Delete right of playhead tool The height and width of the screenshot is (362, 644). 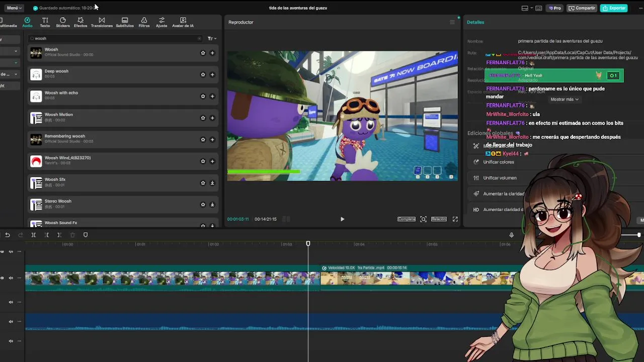(x=59, y=235)
